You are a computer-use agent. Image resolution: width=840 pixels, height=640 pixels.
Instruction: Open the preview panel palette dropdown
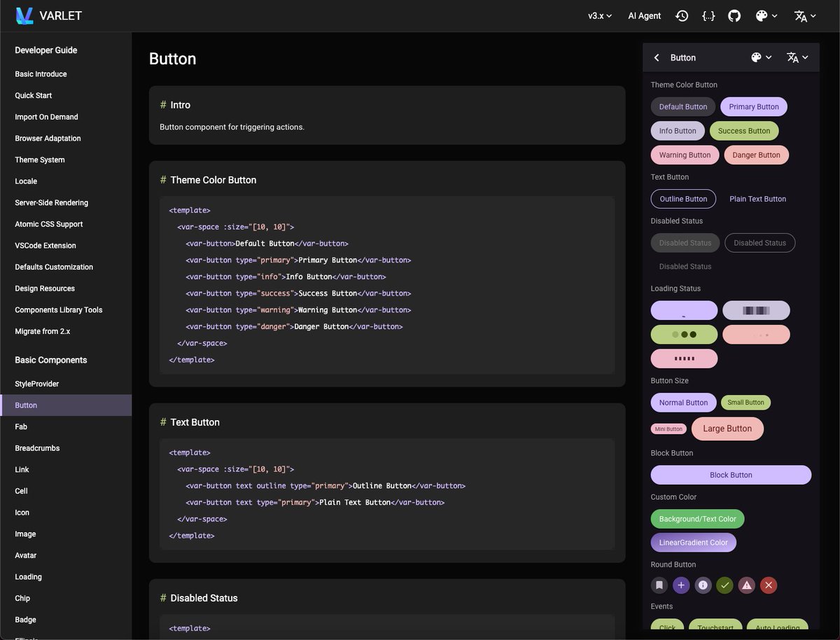(x=762, y=57)
